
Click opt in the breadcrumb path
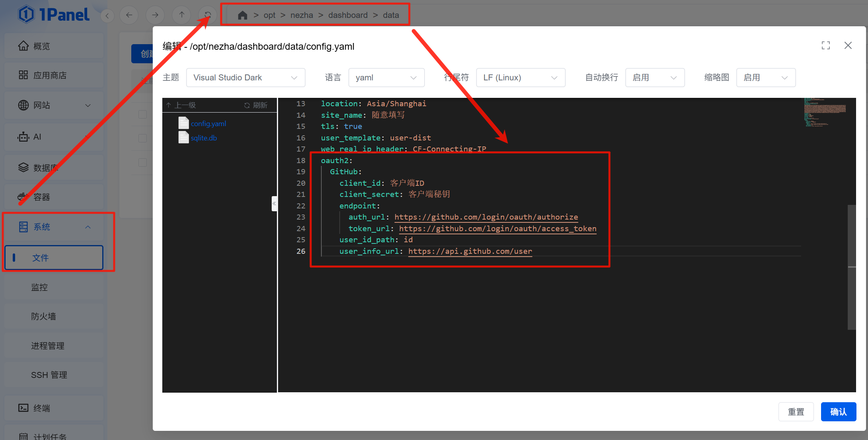tap(269, 15)
